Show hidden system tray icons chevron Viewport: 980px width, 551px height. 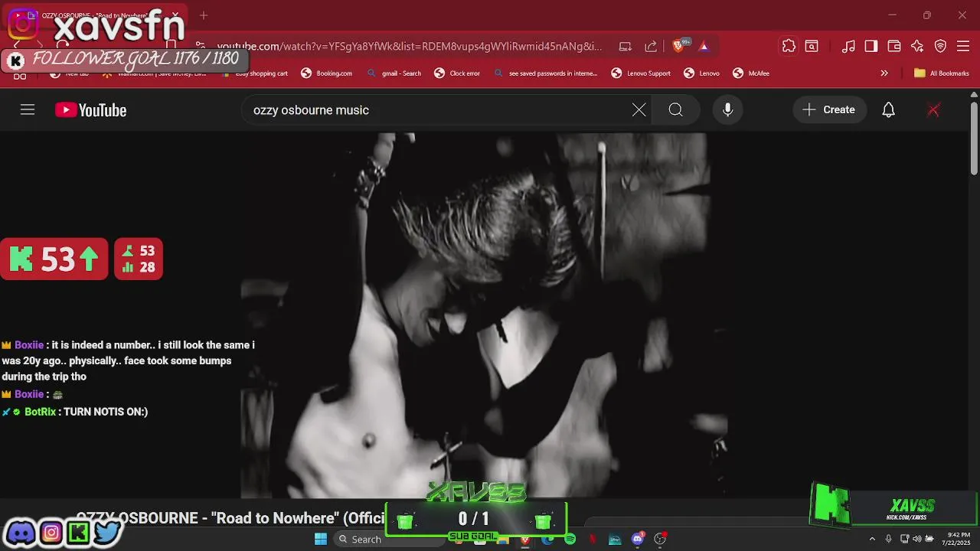[872, 540]
